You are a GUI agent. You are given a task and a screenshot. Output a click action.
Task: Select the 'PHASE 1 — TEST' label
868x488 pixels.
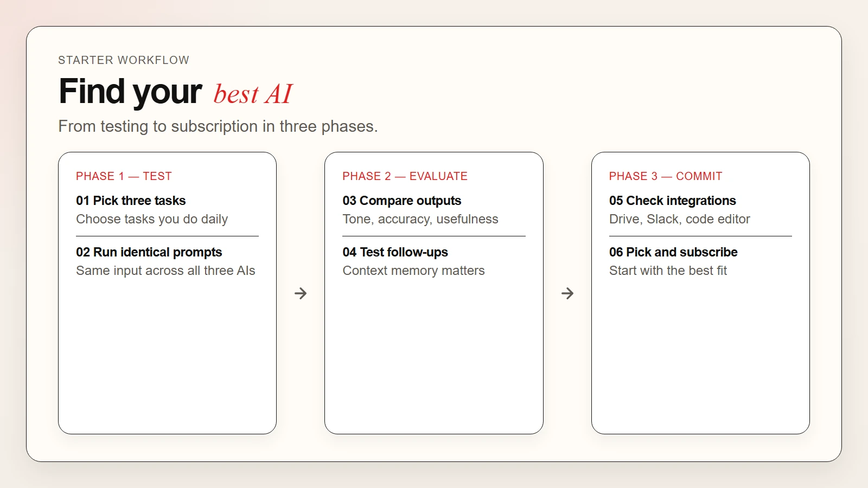[124, 176]
